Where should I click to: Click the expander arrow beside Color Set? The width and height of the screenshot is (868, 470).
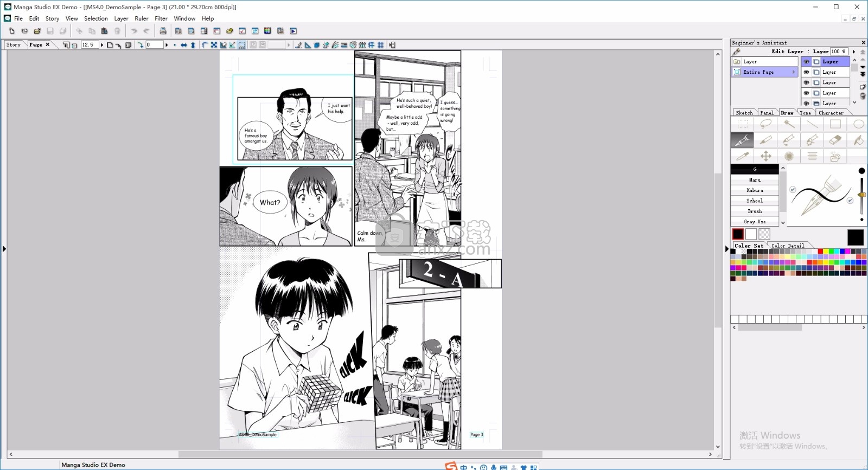[727, 249]
